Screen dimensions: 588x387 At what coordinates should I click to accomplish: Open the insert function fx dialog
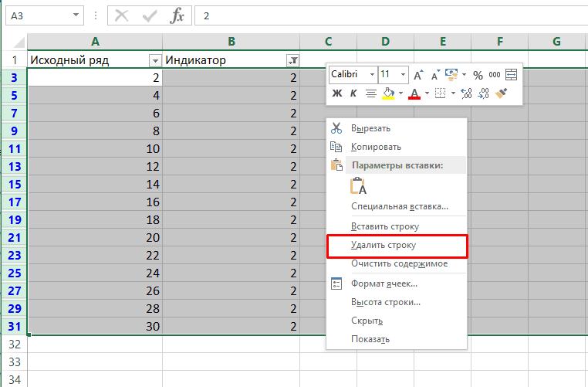177,15
